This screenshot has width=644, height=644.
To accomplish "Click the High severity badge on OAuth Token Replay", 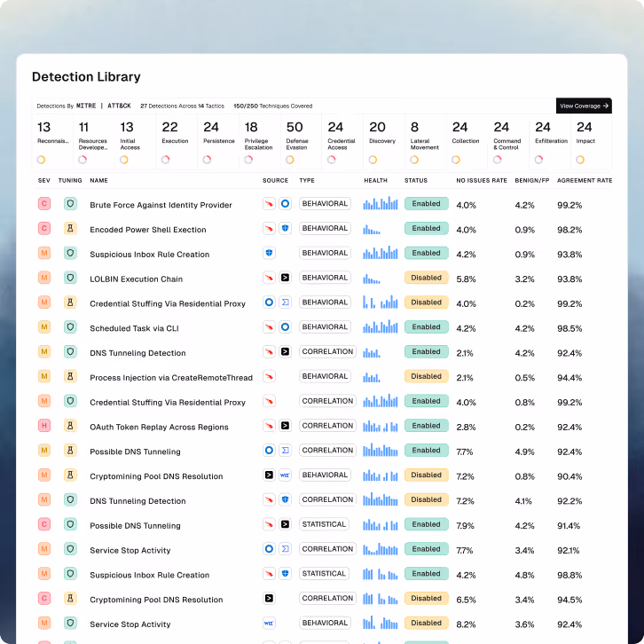I will coord(44,426).
